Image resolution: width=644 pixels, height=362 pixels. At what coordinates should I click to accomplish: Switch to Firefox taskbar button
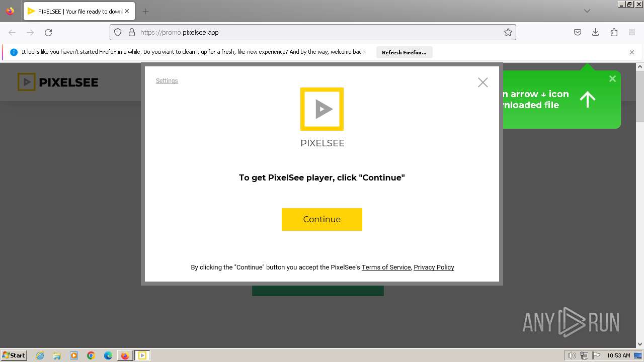click(125, 355)
